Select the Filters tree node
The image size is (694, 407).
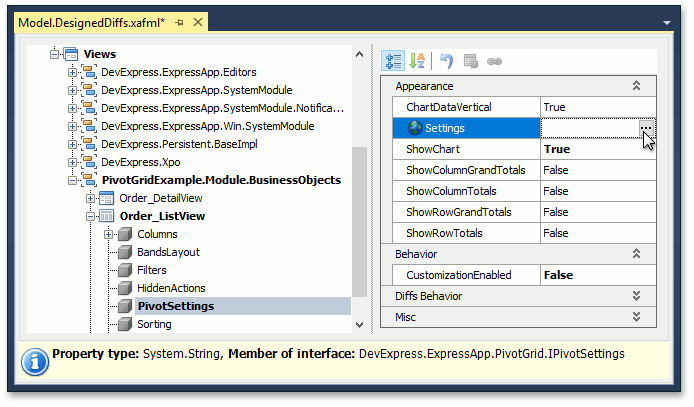coord(152,270)
